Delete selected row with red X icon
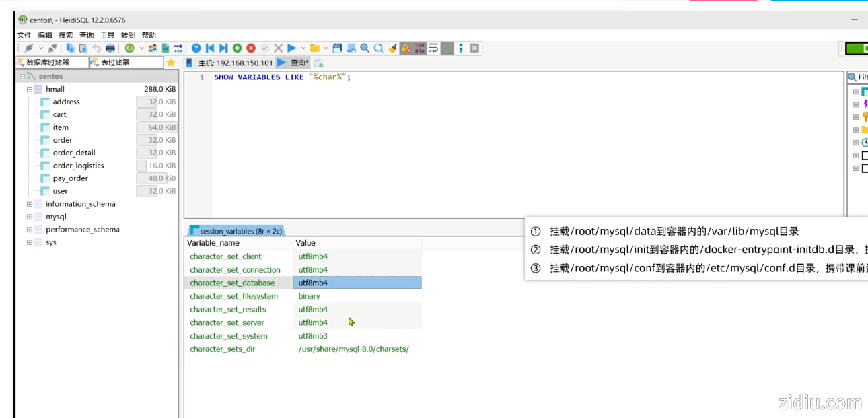This screenshot has width=868, height=418. pyautogui.click(x=251, y=48)
